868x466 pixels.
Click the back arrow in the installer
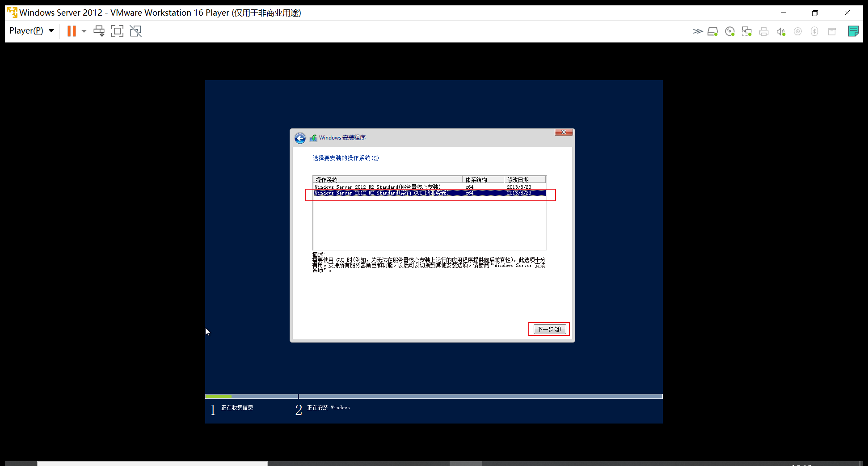click(300, 138)
